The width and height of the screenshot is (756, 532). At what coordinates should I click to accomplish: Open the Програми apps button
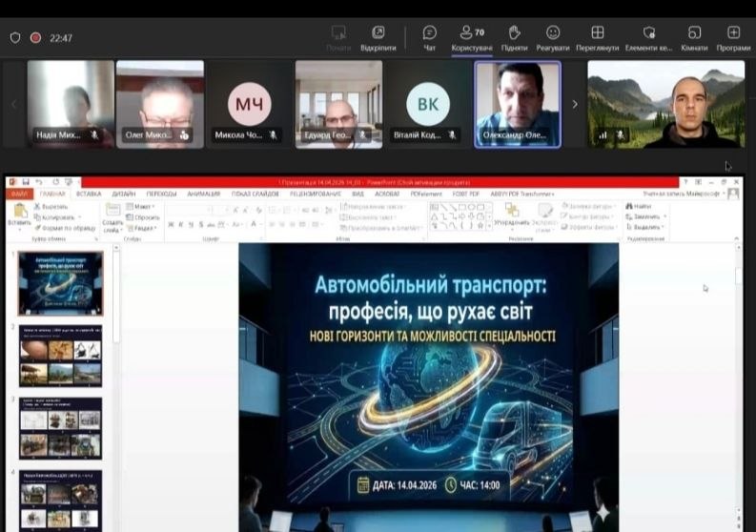click(733, 37)
